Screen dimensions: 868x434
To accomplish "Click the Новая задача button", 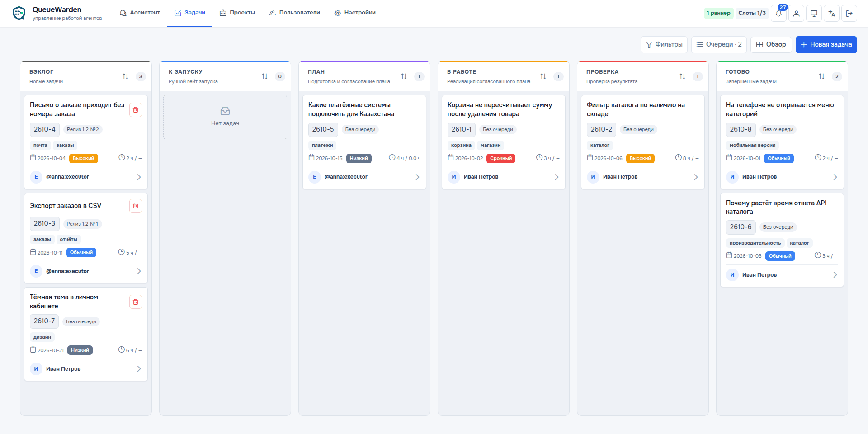I will [826, 45].
